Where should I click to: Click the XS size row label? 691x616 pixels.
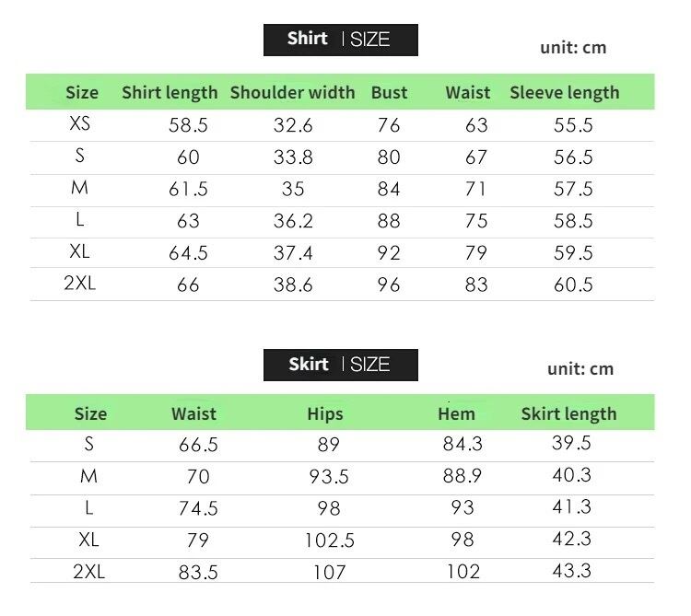point(80,125)
